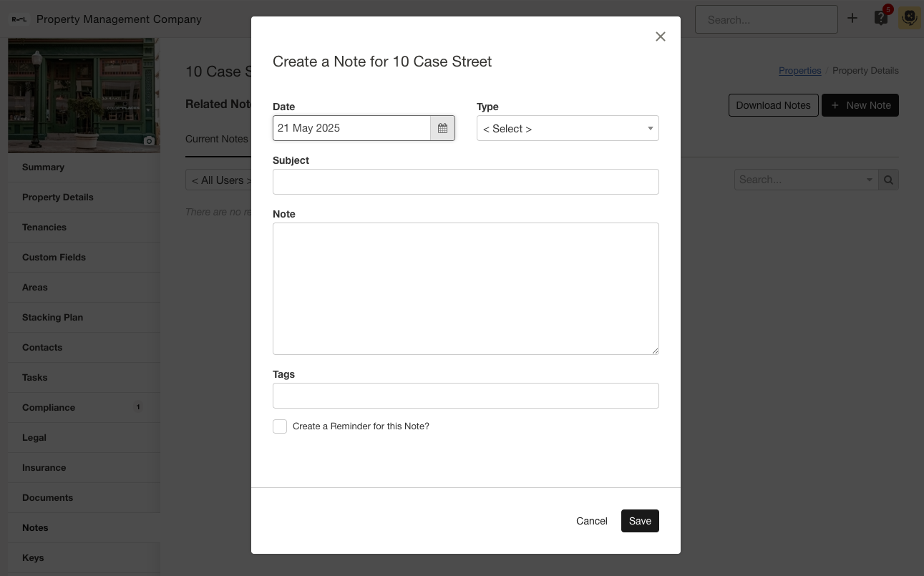Switch to the Current Notes tab
Viewport: 924px width, 576px height.
pos(217,139)
